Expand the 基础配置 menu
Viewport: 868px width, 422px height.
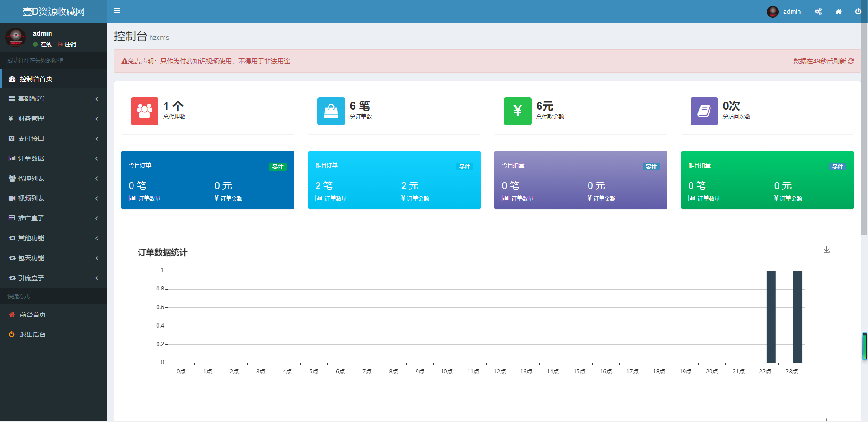pos(53,99)
